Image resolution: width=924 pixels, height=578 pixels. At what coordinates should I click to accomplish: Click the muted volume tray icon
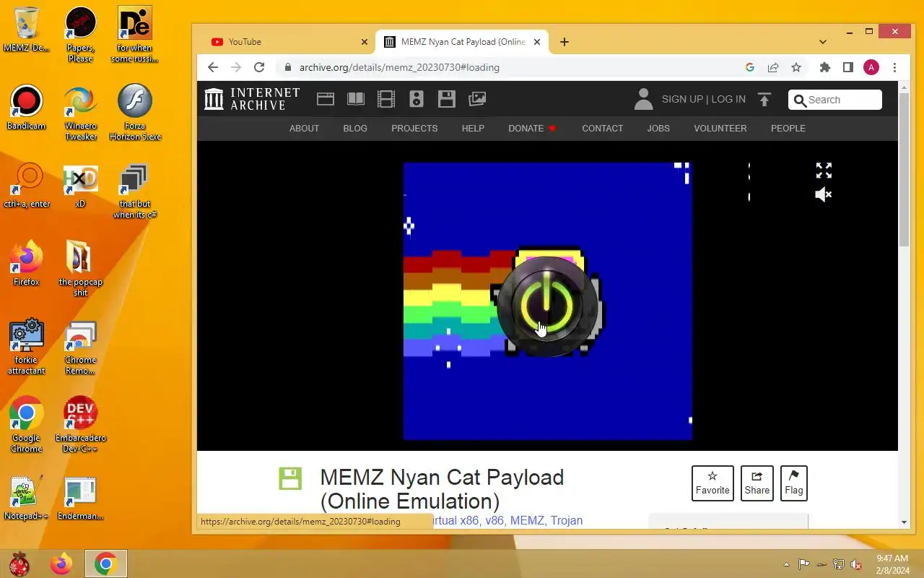(x=856, y=564)
